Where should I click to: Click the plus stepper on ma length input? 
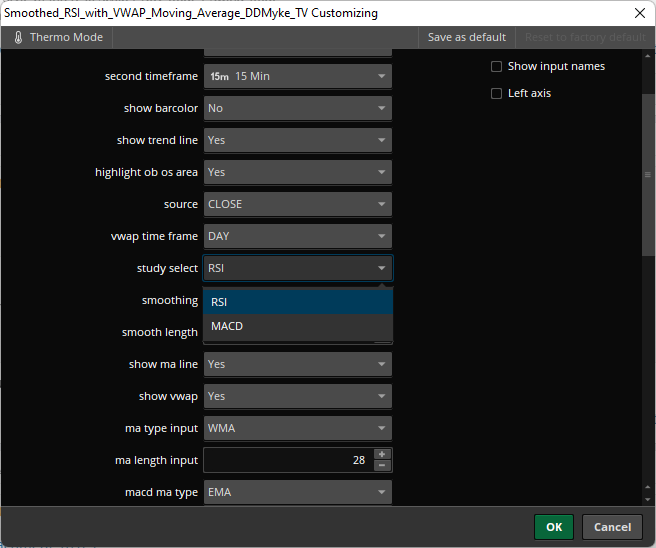(381, 454)
